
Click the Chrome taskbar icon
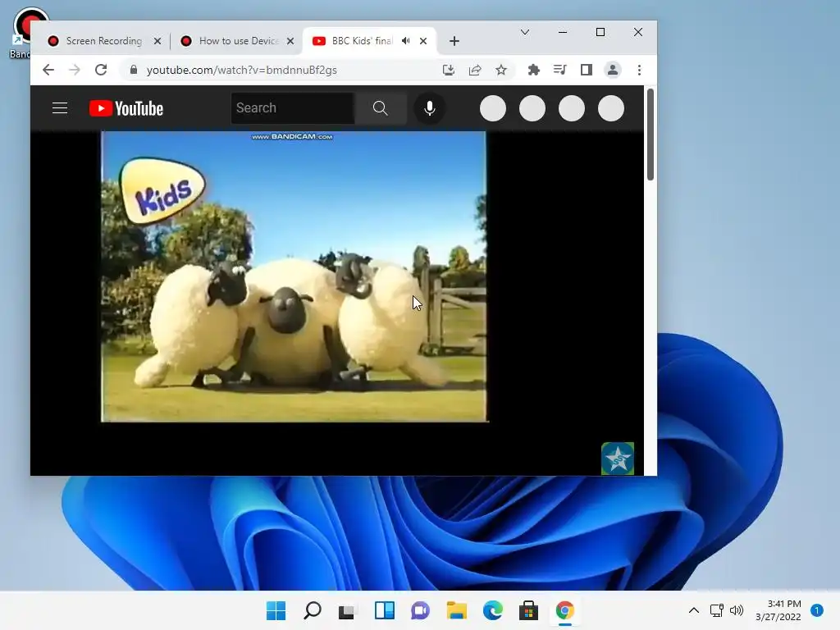564,610
